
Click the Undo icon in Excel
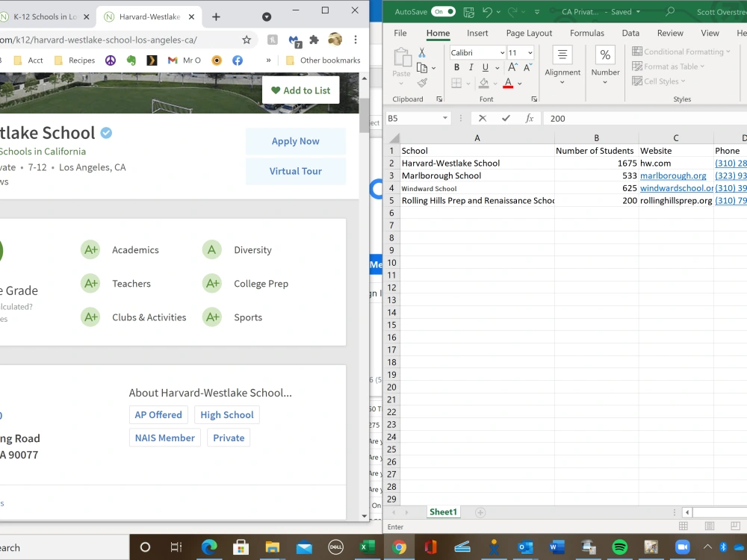tap(487, 12)
